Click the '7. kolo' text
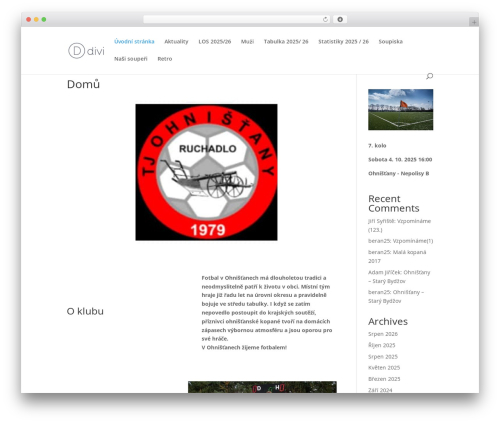 coord(377,145)
